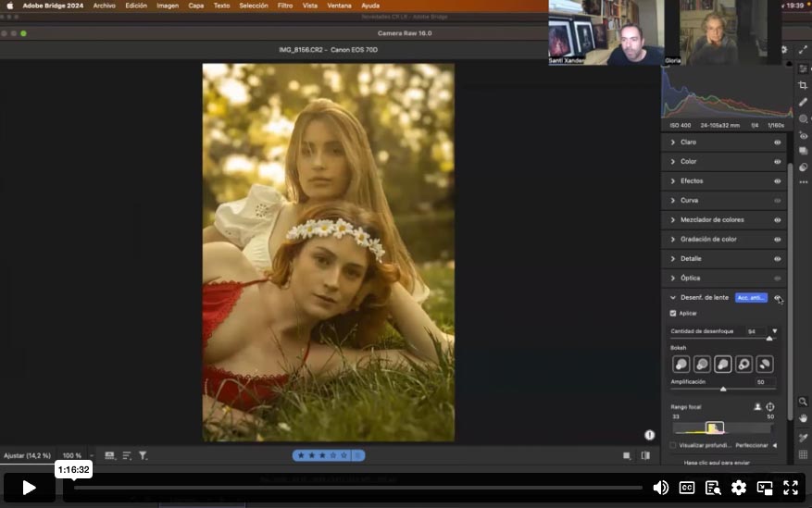Expand the Óptica panel
Screen dimensions: 812x508
673,279
